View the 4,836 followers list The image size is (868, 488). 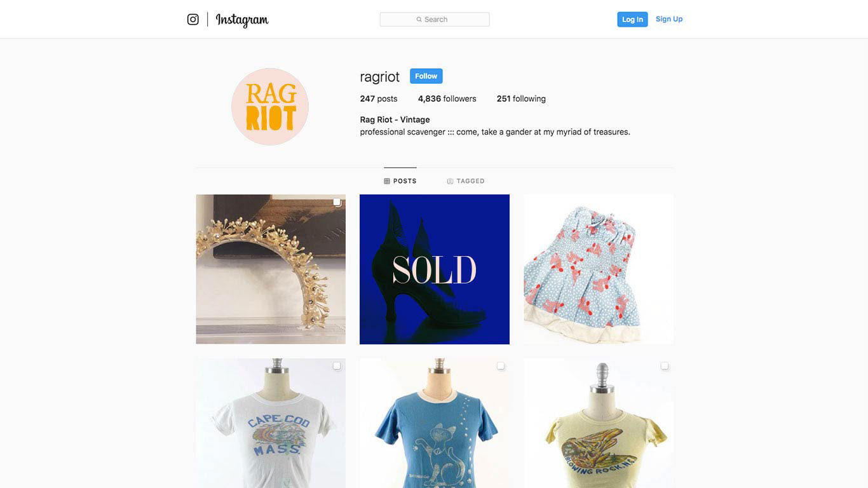click(x=447, y=98)
